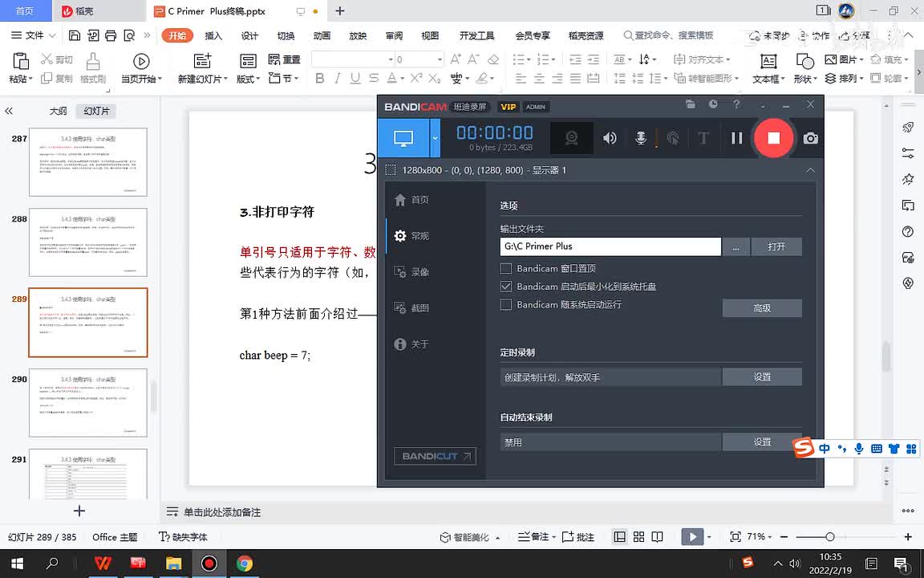
Task: Open Bandicam 录像 video settings
Action: [x=411, y=272]
